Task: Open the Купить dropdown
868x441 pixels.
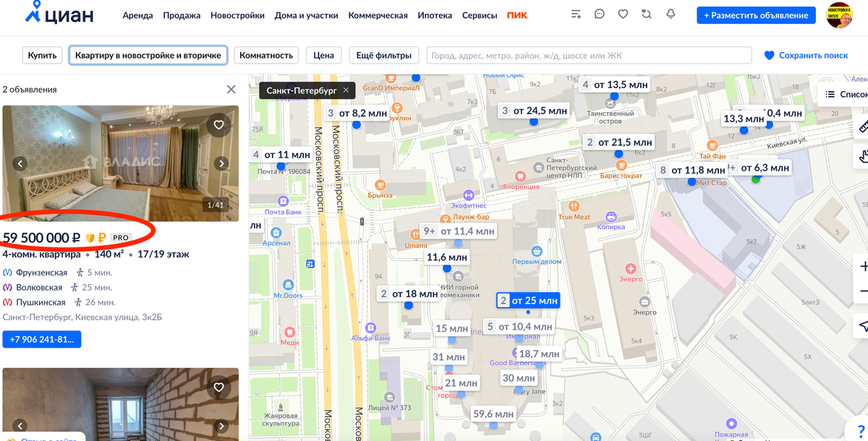Action: point(43,55)
